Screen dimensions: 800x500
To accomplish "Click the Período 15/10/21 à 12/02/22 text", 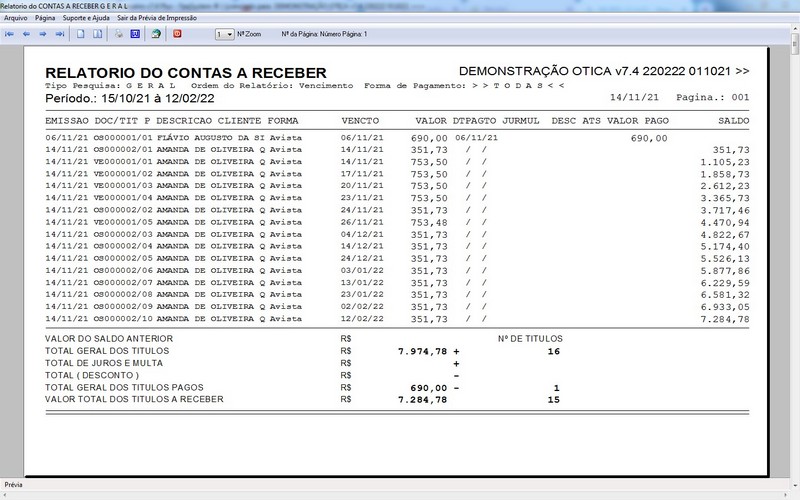I will [130, 98].
